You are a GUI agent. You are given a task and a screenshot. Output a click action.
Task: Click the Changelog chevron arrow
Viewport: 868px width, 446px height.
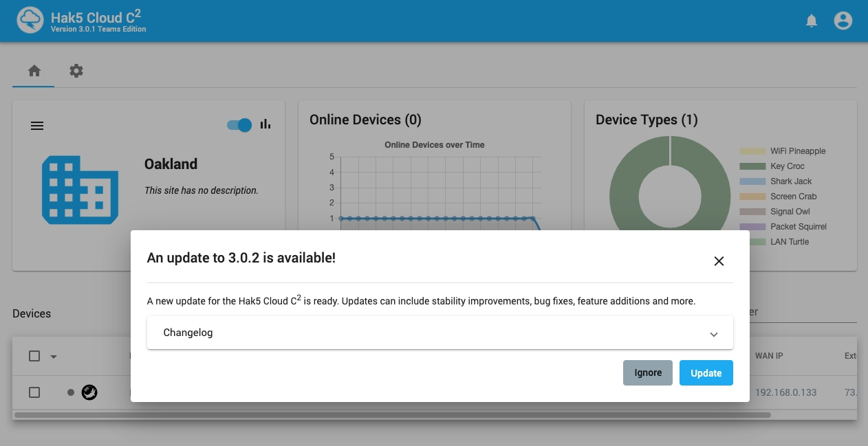713,334
